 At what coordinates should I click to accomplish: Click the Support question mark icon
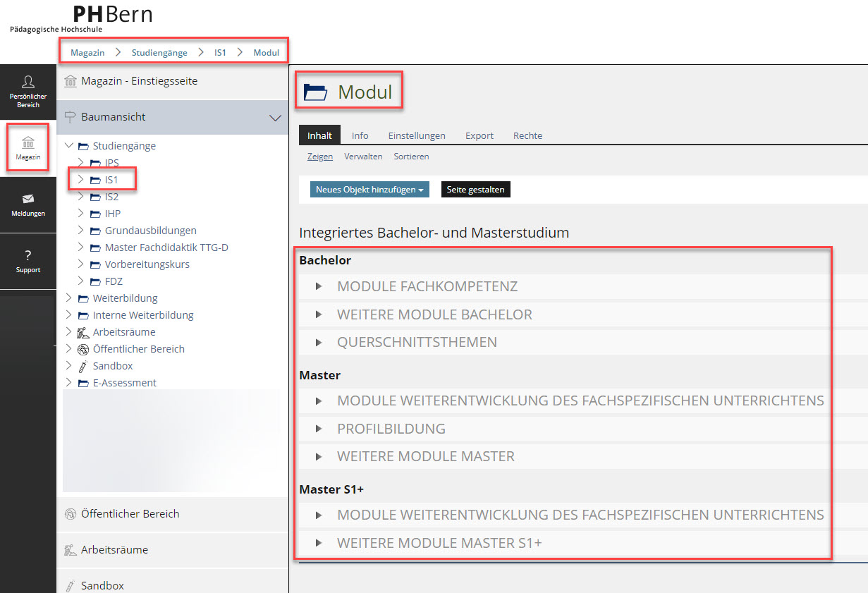[28, 255]
